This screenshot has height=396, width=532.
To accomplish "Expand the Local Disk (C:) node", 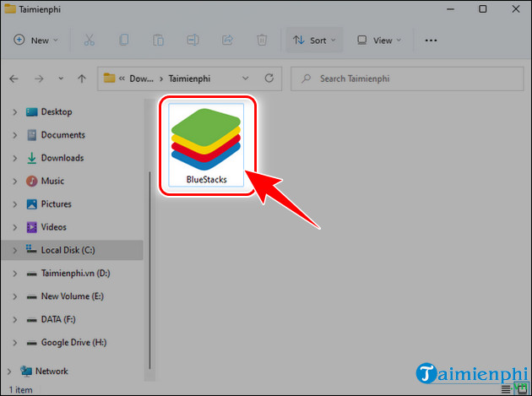I will click(x=14, y=251).
